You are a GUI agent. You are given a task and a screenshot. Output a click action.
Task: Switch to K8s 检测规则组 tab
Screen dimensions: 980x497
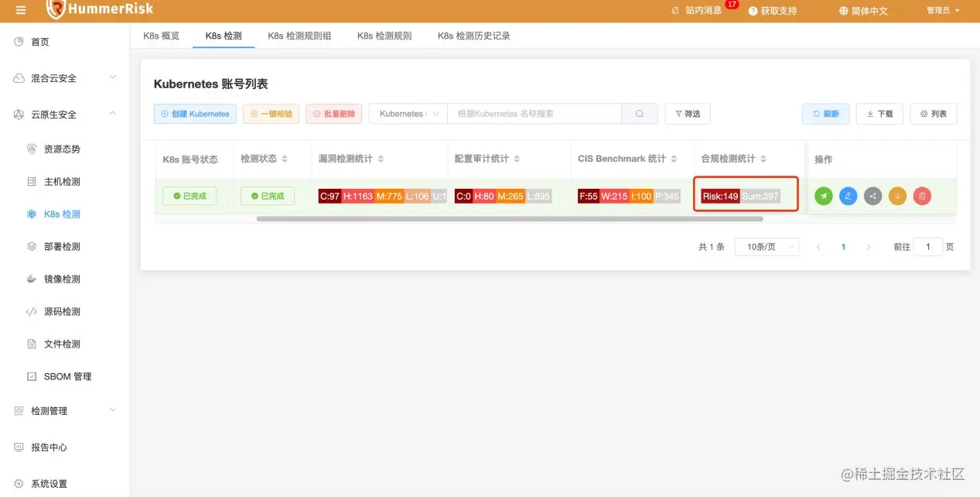(x=299, y=36)
